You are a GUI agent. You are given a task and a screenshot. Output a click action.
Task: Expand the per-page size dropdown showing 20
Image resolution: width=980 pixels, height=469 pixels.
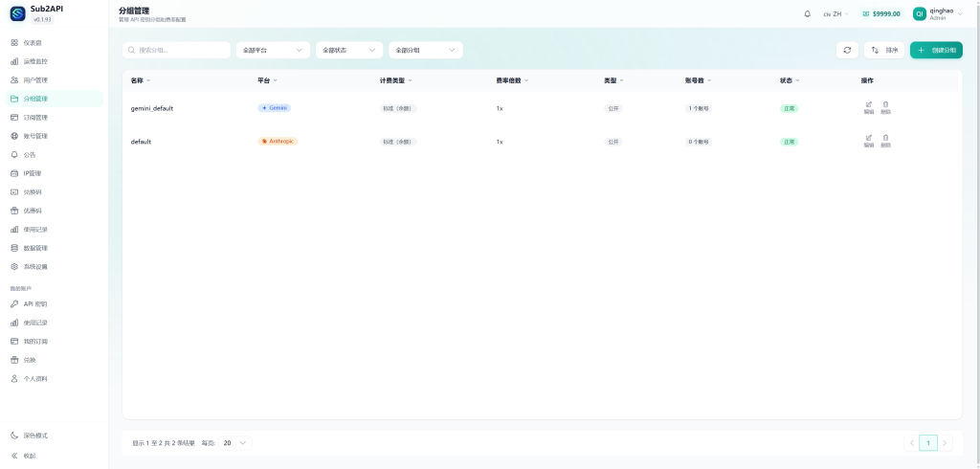tap(235, 443)
